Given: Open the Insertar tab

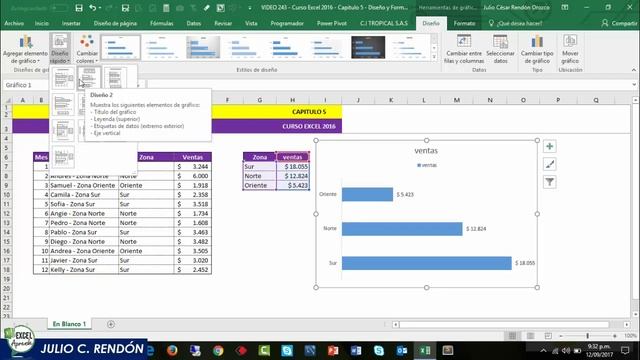Looking at the screenshot, I should point(71,23).
